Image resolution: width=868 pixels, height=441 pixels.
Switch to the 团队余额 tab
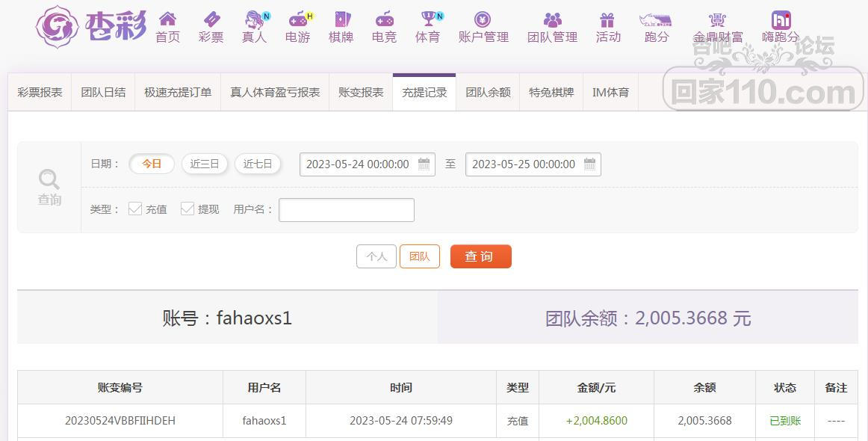tap(488, 93)
